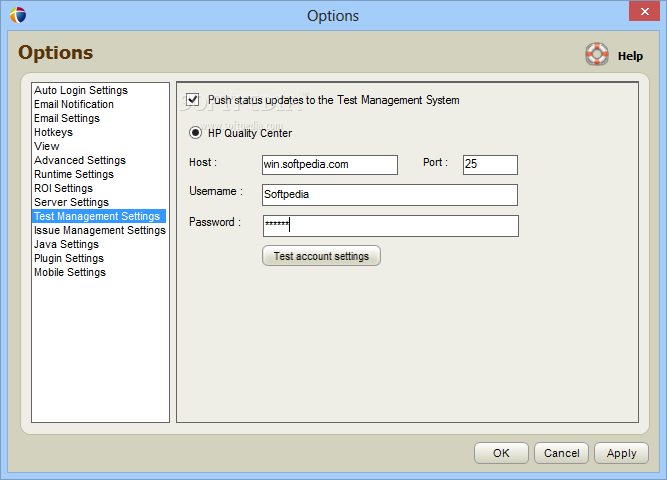Click the Test account settings button
667x480 pixels.
click(321, 256)
